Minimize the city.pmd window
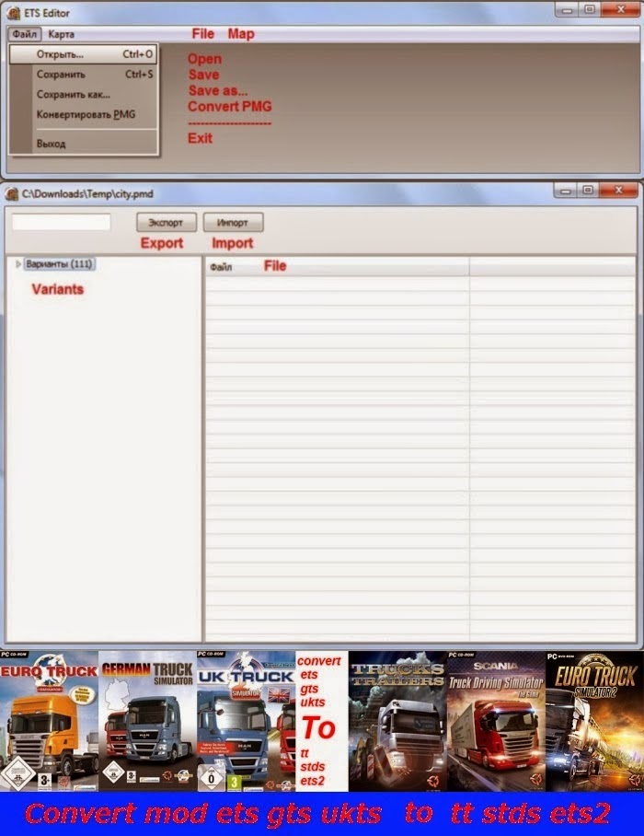The width and height of the screenshot is (644, 836). pos(565,191)
